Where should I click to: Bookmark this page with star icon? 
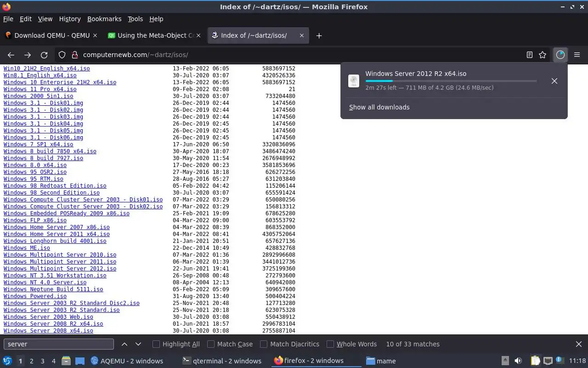coord(543,55)
